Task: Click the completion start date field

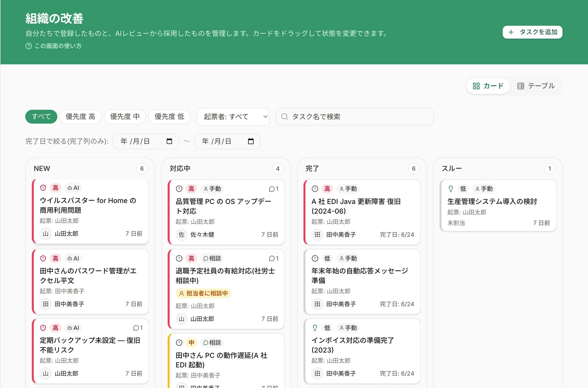Action: tap(146, 141)
